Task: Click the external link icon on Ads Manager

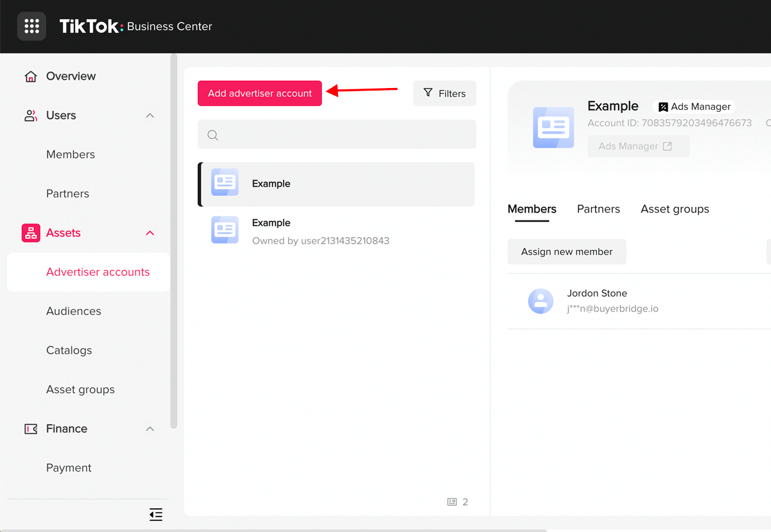Action: pyautogui.click(x=668, y=146)
